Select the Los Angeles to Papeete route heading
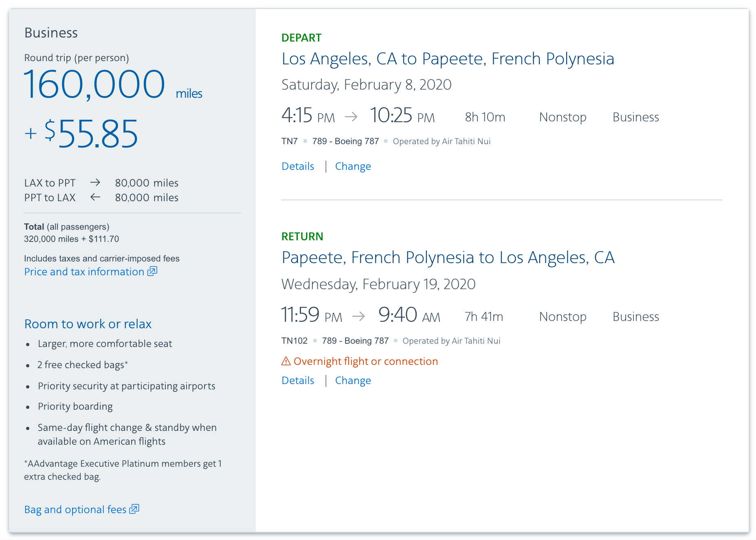Image resolution: width=756 pixels, height=540 pixels. 448,59
